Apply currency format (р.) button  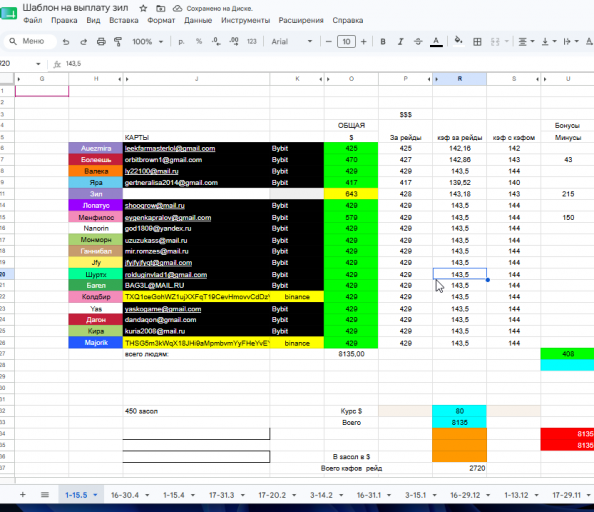(181, 42)
